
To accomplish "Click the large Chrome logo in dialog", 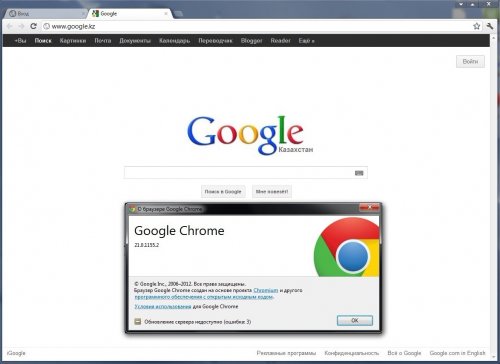I will click(347, 247).
